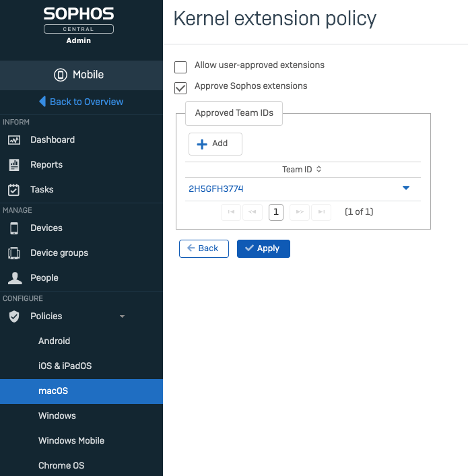Click the People person icon
This screenshot has height=476, width=468.
pyautogui.click(x=14, y=278)
